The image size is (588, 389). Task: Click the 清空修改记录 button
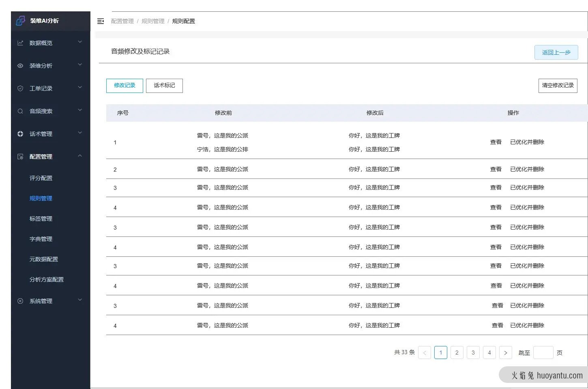pyautogui.click(x=558, y=86)
